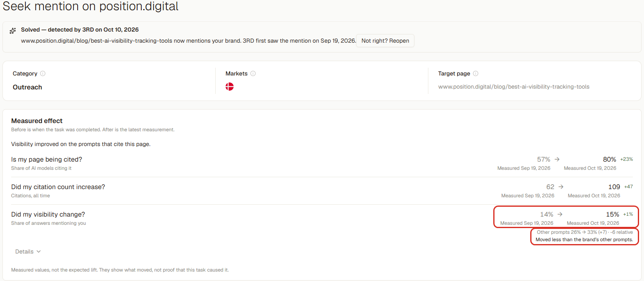Select the +23% change indicator
Viewport: 644px width, 281px height.
click(x=626, y=159)
